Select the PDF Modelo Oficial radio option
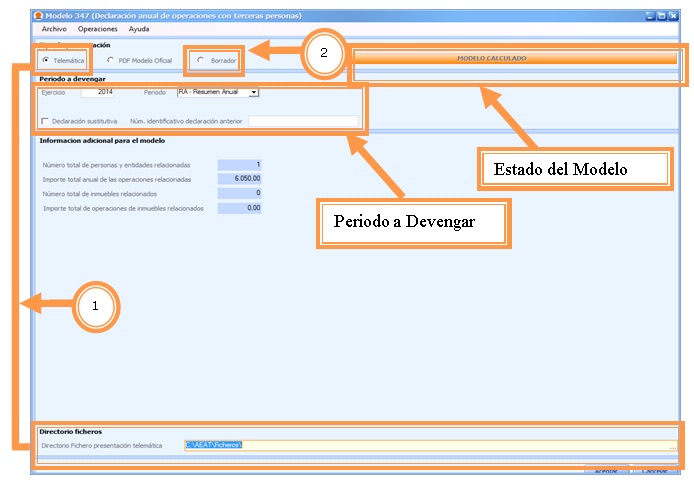Viewport: 694px width, 483px height. click(110, 61)
